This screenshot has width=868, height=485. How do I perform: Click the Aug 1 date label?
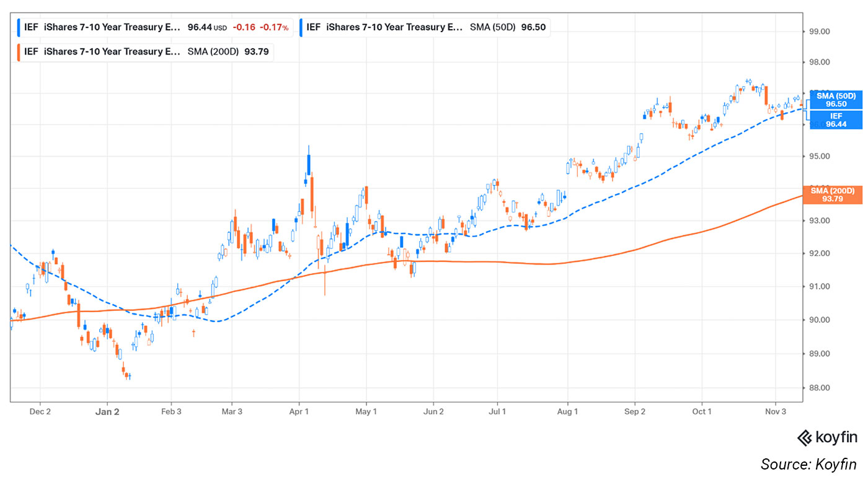point(567,411)
